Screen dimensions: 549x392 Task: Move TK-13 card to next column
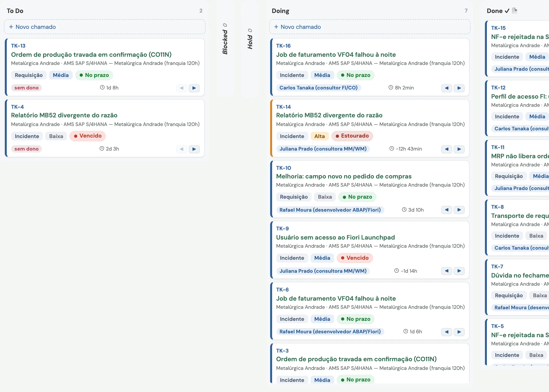[194, 88]
